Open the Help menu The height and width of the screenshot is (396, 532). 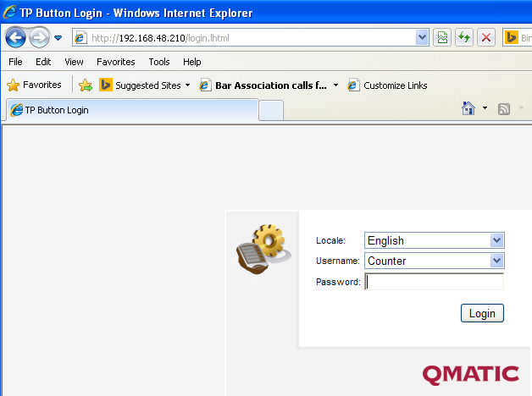click(192, 62)
